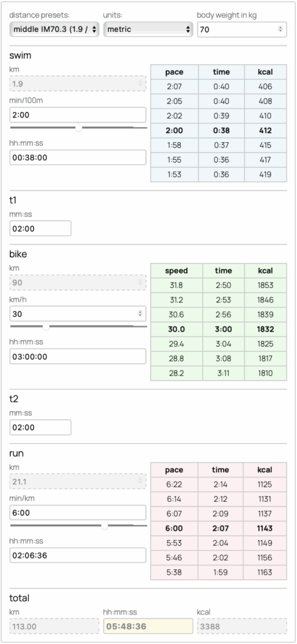Click the t1 mm:ss input field
Viewport: 297px width, 644px height.
40,228
